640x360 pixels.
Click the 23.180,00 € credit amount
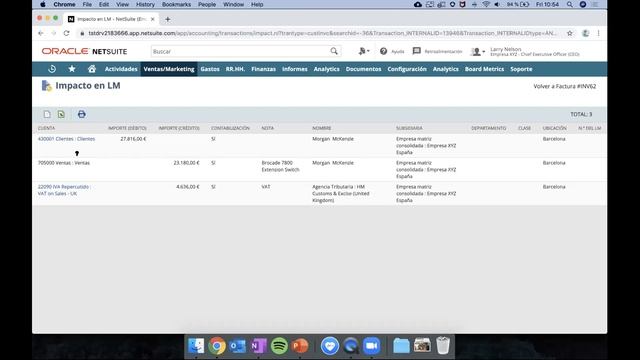pos(186,163)
